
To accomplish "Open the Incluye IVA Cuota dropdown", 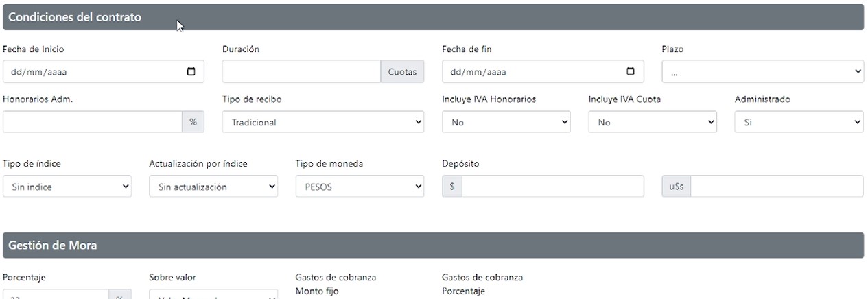I will pyautogui.click(x=653, y=122).
